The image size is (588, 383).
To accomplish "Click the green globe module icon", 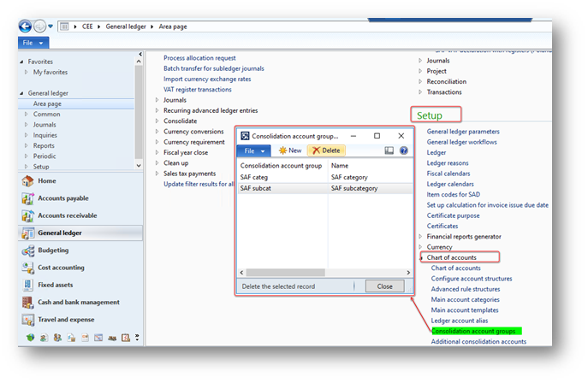I will (30, 338).
